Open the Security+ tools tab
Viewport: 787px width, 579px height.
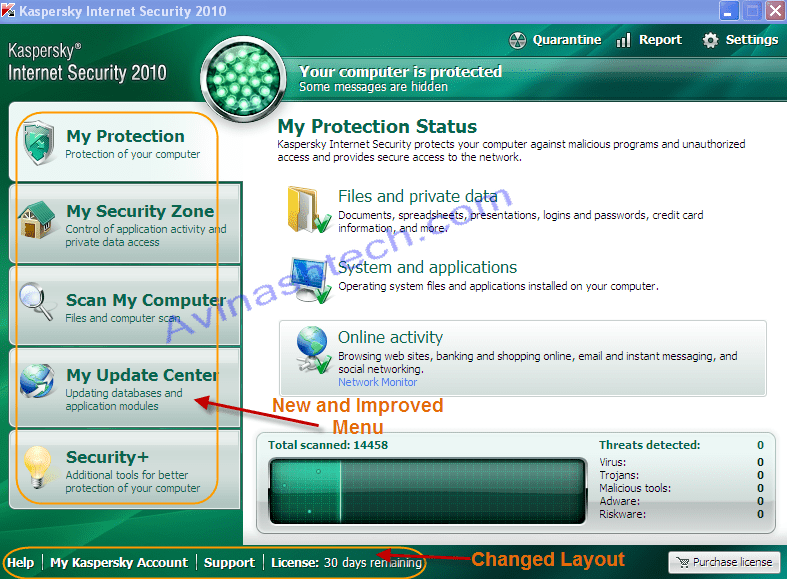pyautogui.click(x=124, y=470)
